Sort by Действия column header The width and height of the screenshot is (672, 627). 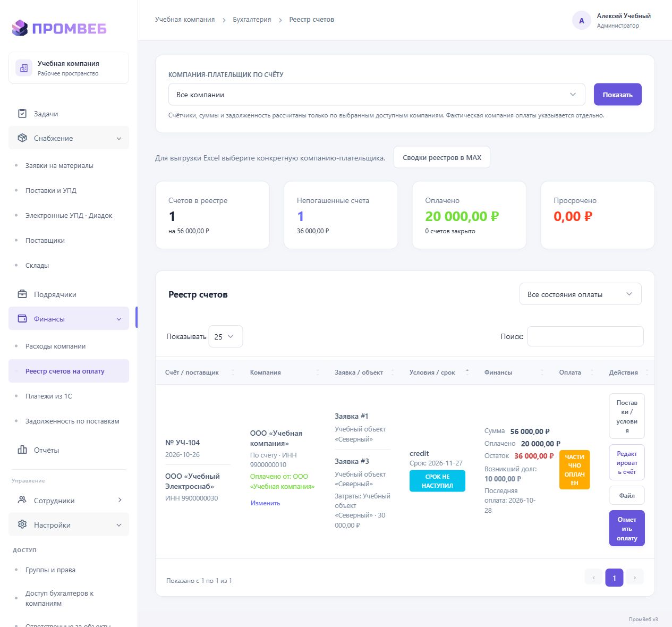point(627,372)
